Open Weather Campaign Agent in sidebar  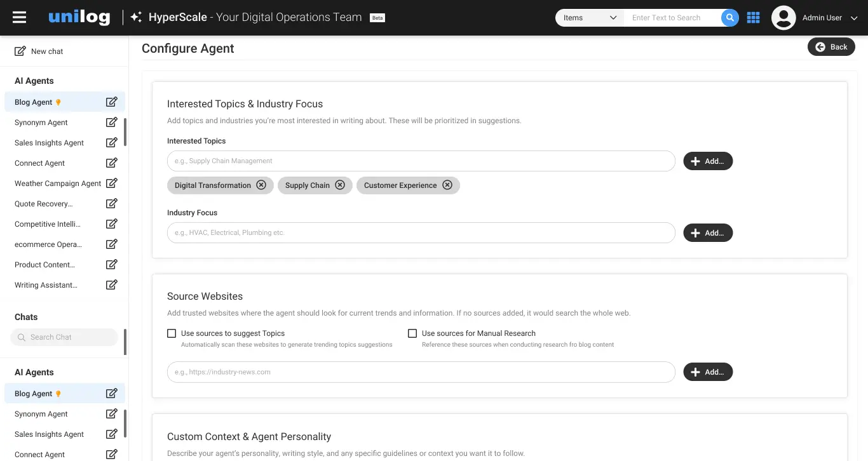click(58, 184)
